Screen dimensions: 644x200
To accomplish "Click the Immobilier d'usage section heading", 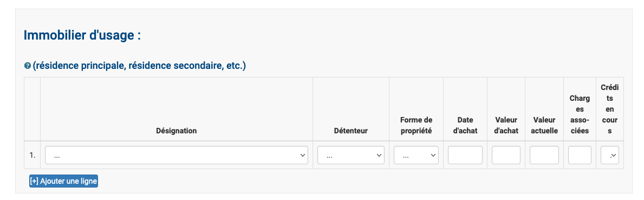I will coord(82,35).
